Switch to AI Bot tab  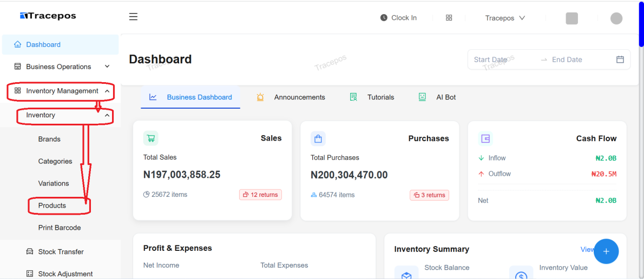pyautogui.click(x=437, y=97)
